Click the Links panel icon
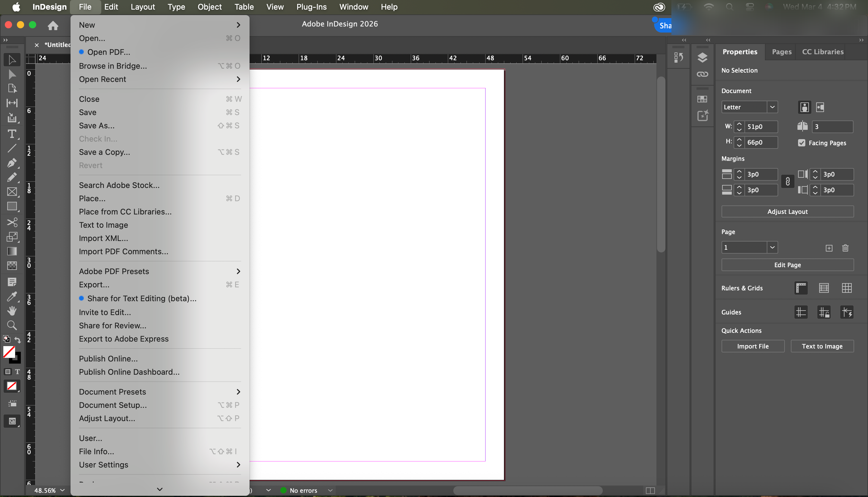This screenshot has height=497, width=868. (702, 74)
